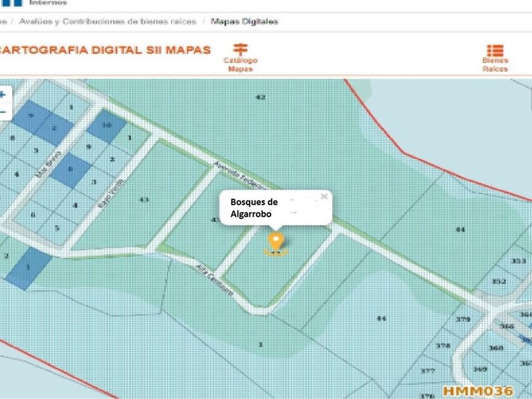This screenshot has width=532, height=399.
Task: Zoom in with the plus button
Action: coord(3,94)
